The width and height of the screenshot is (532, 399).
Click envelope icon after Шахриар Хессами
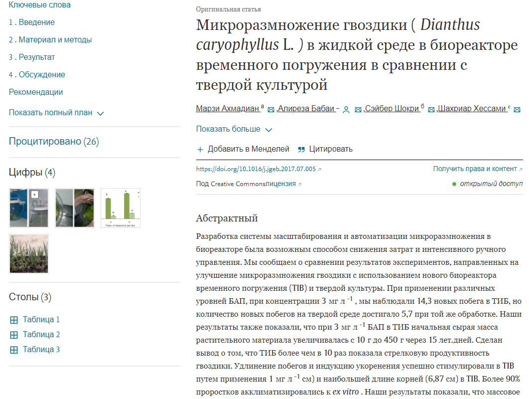pos(517,110)
